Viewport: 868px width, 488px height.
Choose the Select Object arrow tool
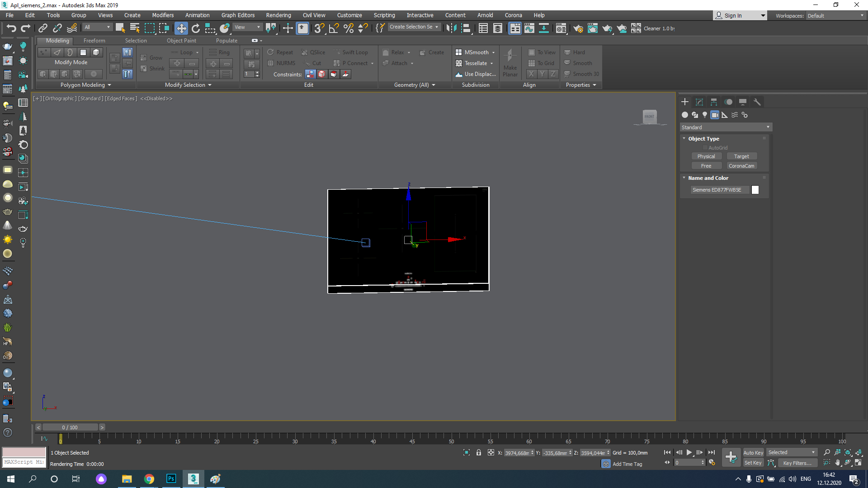coord(120,28)
